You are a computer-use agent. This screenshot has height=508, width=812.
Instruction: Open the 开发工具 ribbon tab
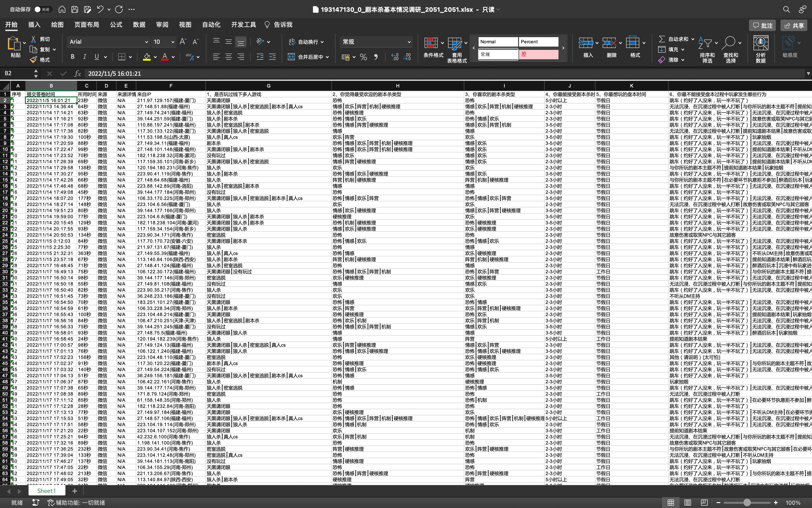pyautogui.click(x=244, y=25)
